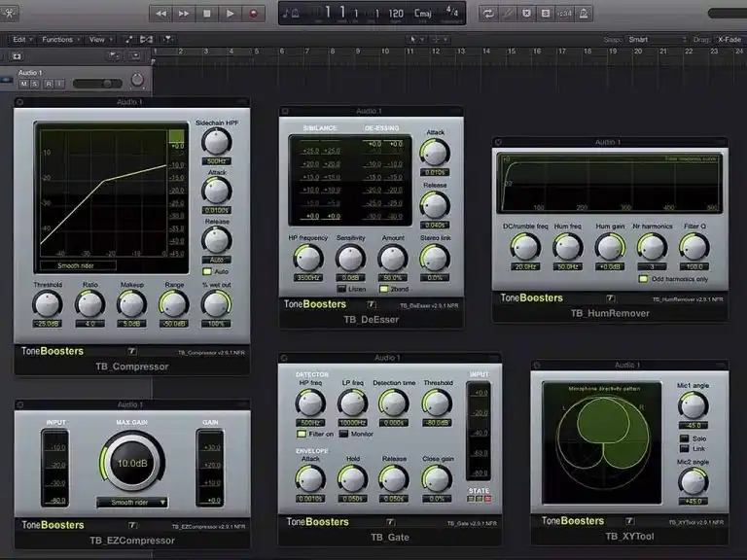Toggle the count-in 1234 button
Image resolution: width=747 pixels, height=560 pixels.
point(564,14)
